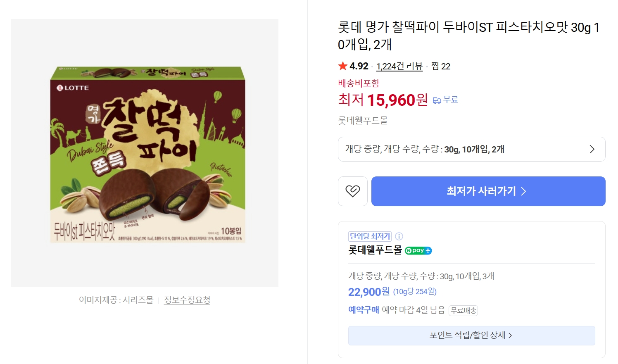Open the 개당 중량, 개당 수량 option dropdown

click(471, 149)
